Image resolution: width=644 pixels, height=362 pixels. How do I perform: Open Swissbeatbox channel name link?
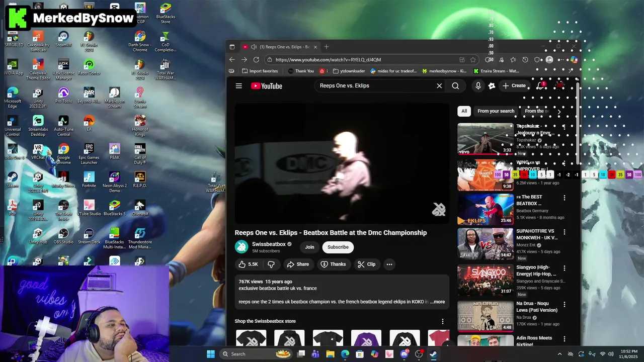(x=269, y=244)
